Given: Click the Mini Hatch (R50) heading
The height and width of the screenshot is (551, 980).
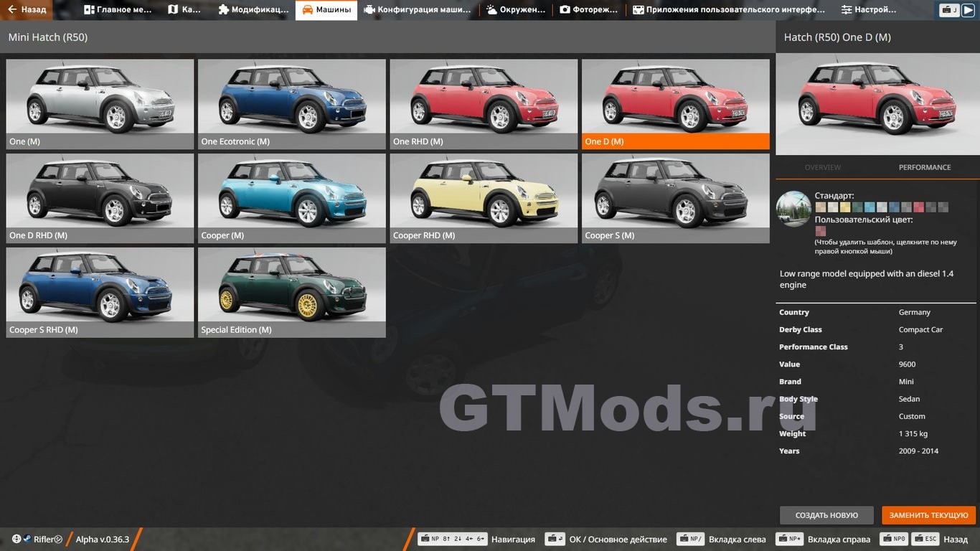Looking at the screenshot, I should [x=48, y=37].
